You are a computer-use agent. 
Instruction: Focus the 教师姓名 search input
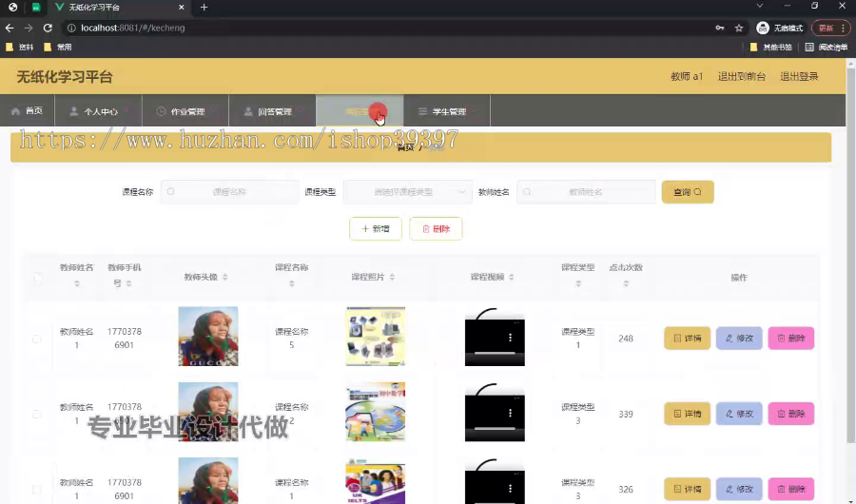586,192
